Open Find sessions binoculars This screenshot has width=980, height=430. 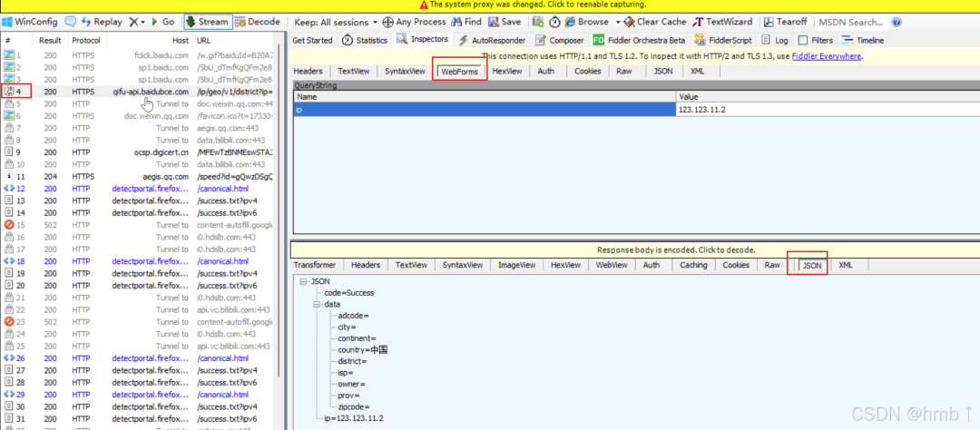(x=466, y=22)
